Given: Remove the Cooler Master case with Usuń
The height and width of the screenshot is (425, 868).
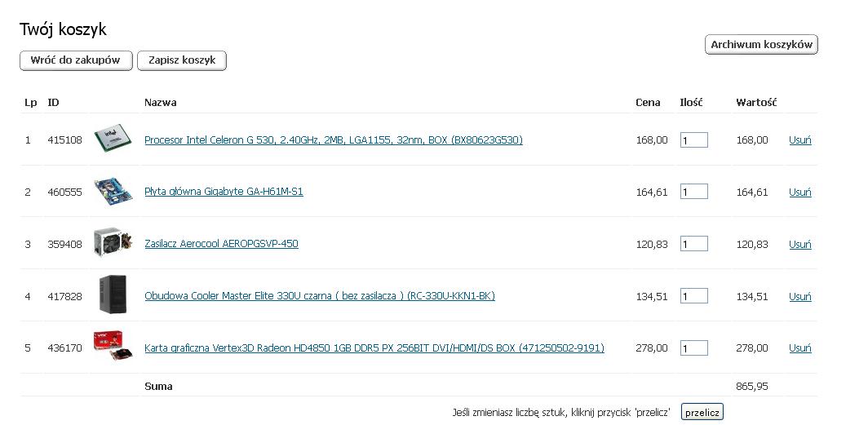Looking at the screenshot, I should click(800, 296).
